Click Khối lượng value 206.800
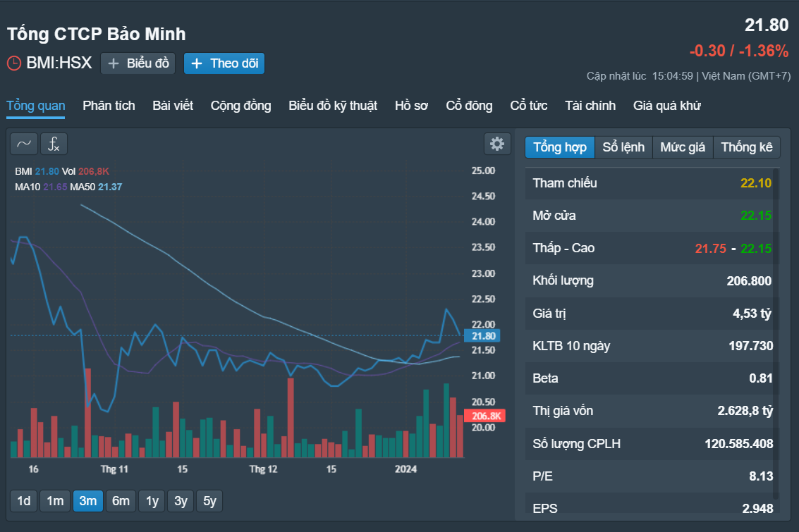 (x=749, y=281)
